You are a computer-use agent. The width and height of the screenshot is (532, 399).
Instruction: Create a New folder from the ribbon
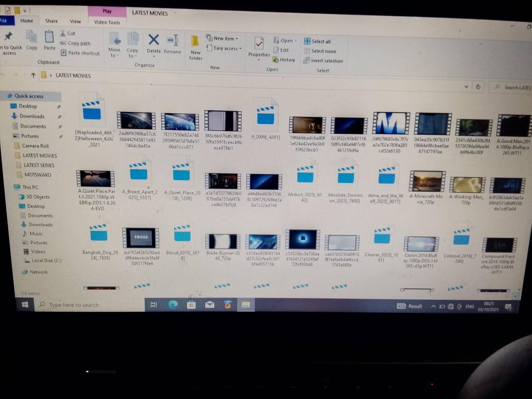pos(195,43)
